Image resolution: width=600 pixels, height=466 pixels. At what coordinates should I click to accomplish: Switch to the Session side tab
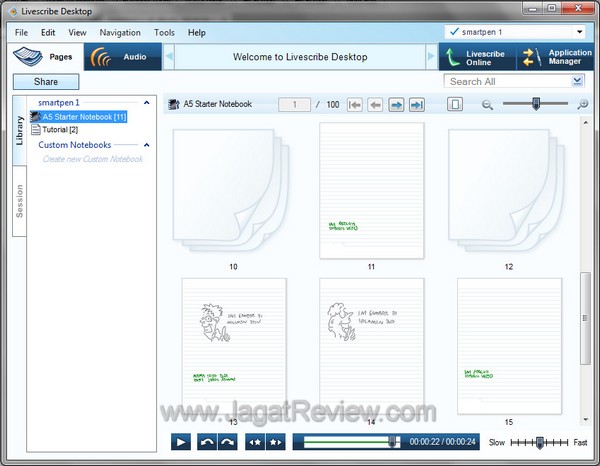pos(20,200)
